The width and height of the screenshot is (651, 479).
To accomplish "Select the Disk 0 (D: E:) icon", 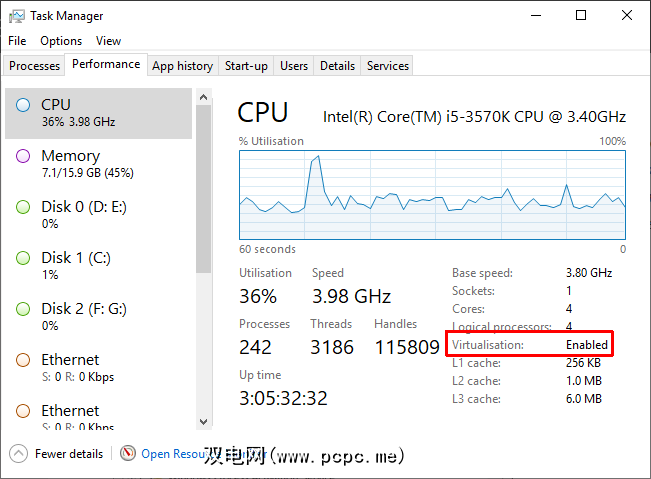I will pos(22,207).
